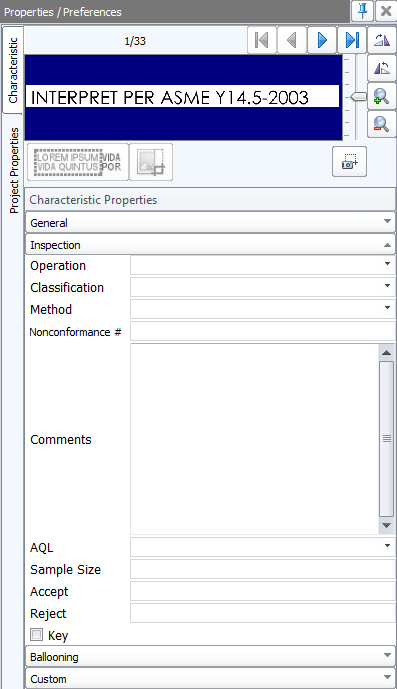Click the 1/33 counter text
This screenshot has height=689, width=397.
[x=135, y=41]
